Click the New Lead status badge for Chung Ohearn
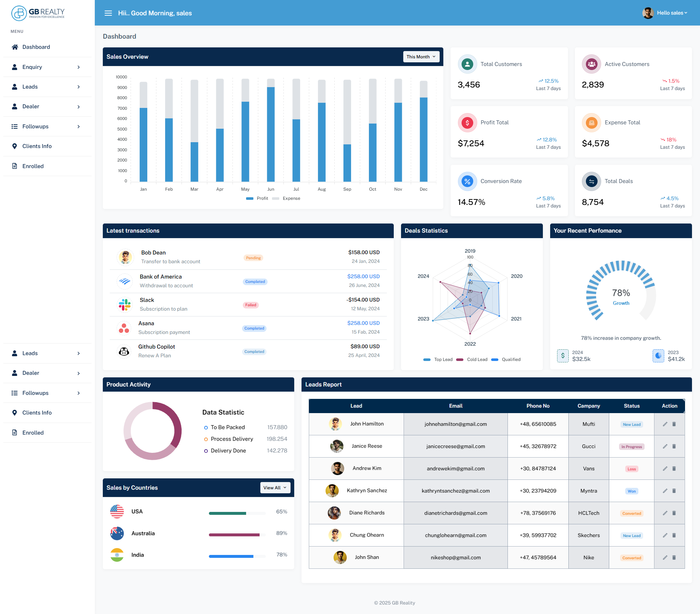This screenshot has height=614, width=700. [631, 536]
